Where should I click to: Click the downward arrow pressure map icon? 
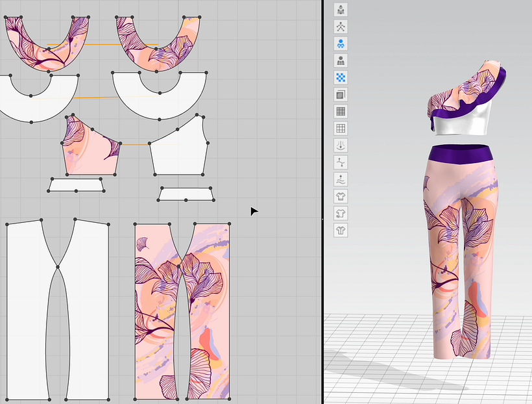(x=341, y=145)
